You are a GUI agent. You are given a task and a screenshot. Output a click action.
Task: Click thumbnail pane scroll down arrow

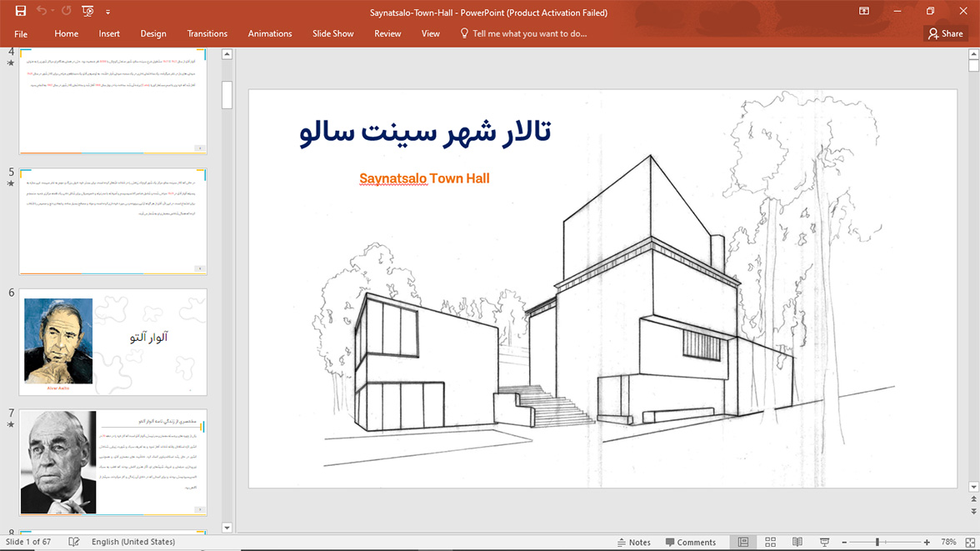point(227,527)
